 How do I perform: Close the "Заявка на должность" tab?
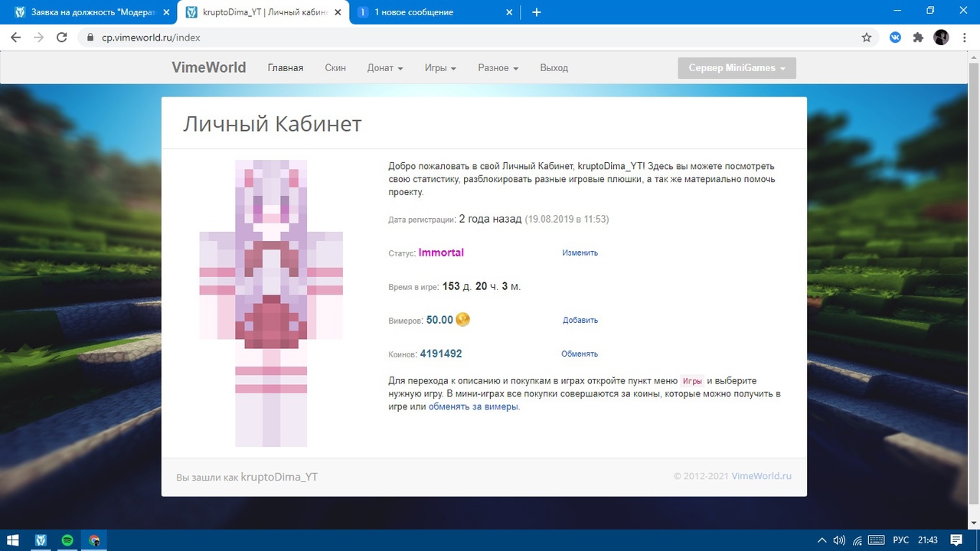(x=166, y=12)
